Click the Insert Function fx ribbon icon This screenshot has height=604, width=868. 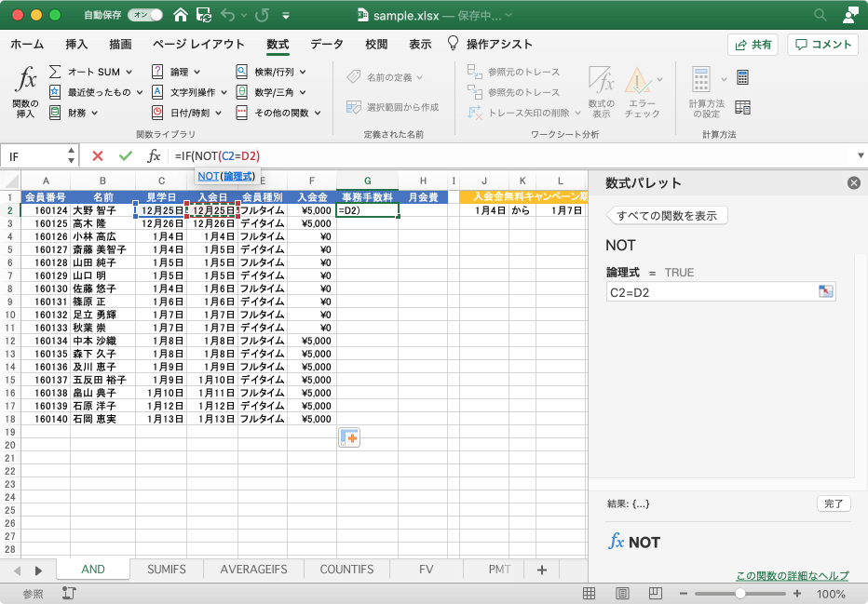point(25,79)
